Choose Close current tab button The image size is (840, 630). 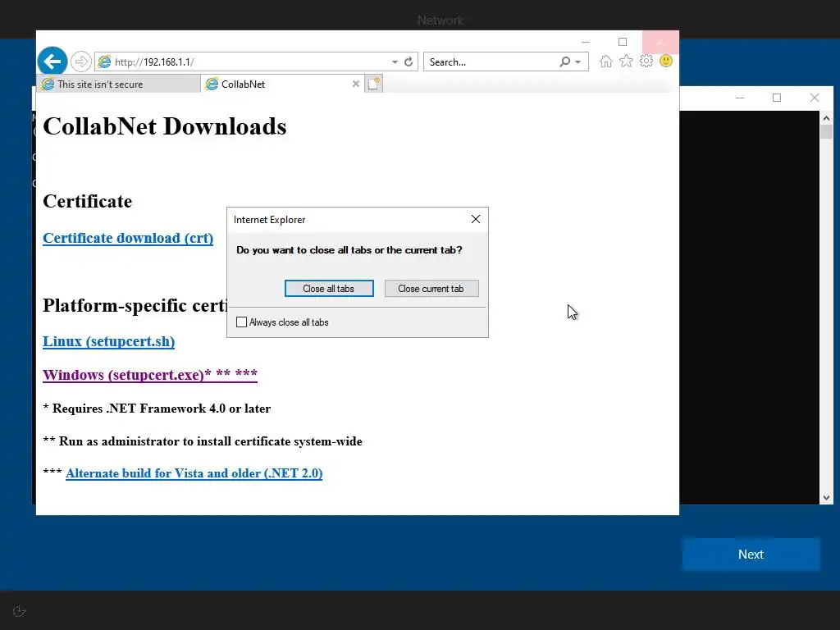[431, 288]
